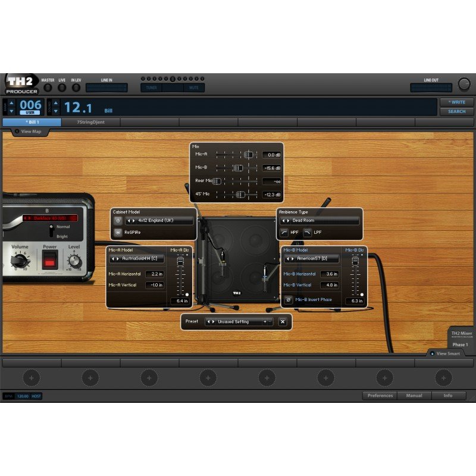Click the Mic-B mix slider handle
The width and height of the screenshot is (476, 476).
click(239, 168)
